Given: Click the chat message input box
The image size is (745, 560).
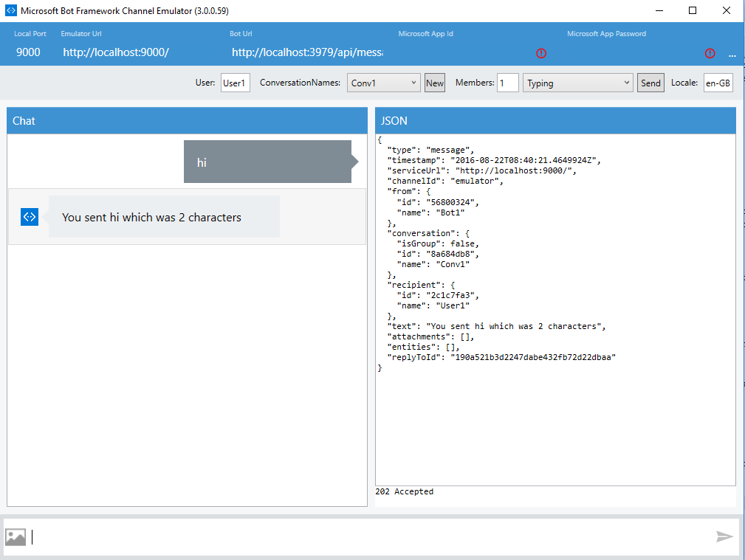Looking at the screenshot, I should pyautogui.click(x=371, y=536).
